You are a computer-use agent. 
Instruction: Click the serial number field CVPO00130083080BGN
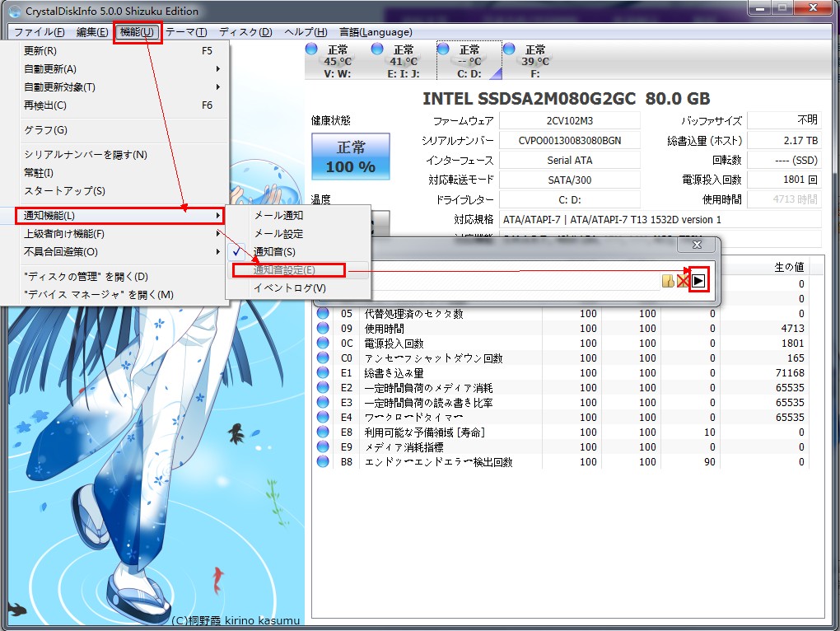click(569, 141)
